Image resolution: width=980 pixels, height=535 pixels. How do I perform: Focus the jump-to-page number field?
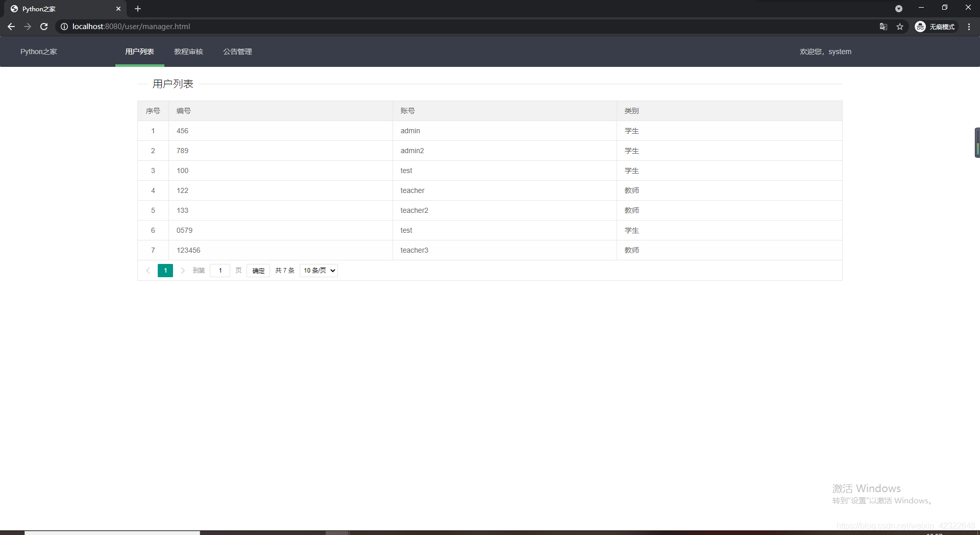[x=220, y=271]
